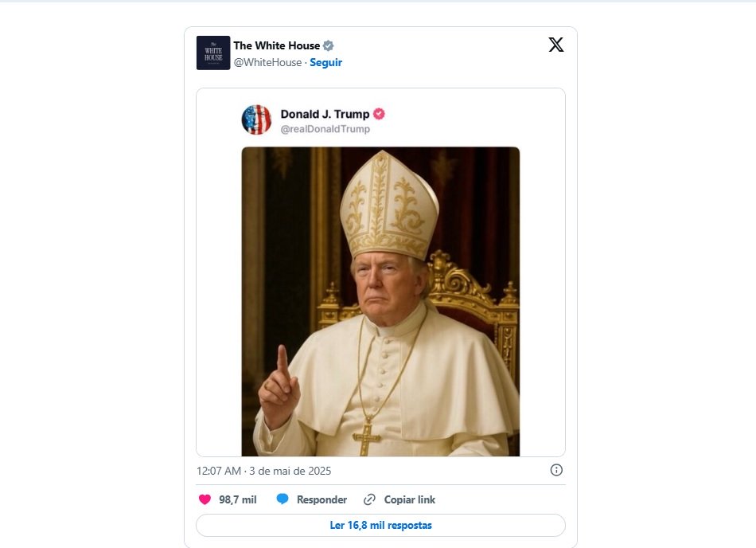This screenshot has height=548, width=756.
Task: Click the red verified badge in embedded post
Action: coord(380,114)
